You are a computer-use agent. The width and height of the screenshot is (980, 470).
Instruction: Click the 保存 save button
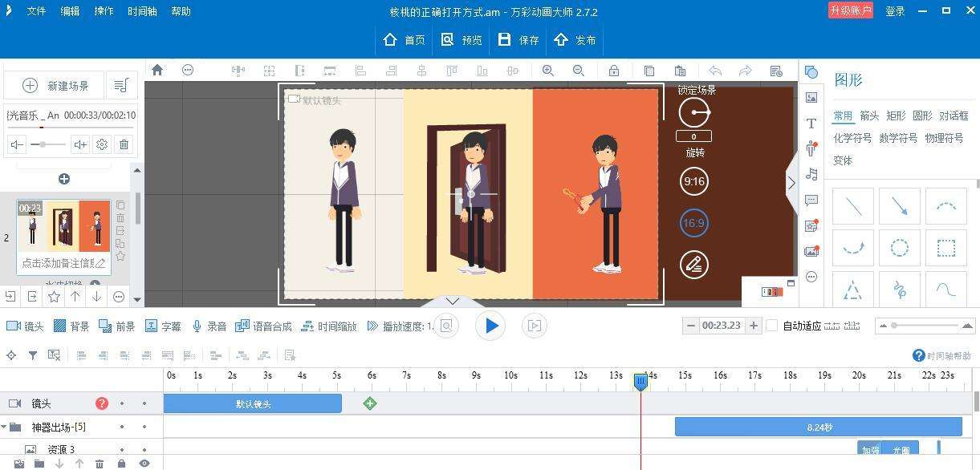(518, 40)
